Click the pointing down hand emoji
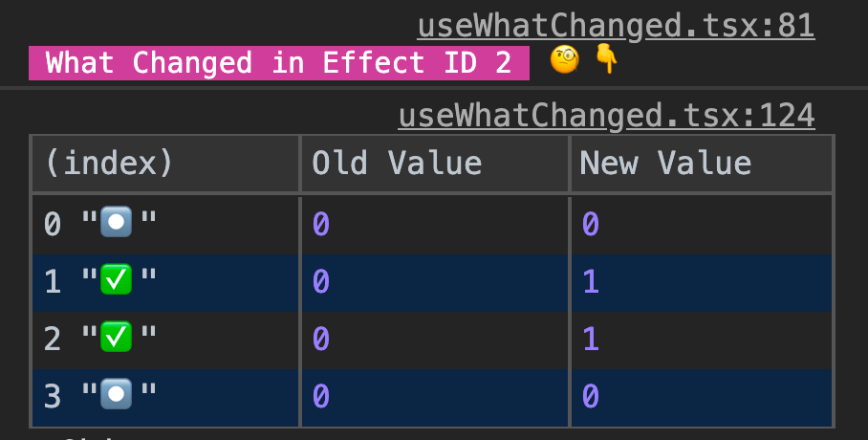The height and width of the screenshot is (440, 868). [606, 60]
